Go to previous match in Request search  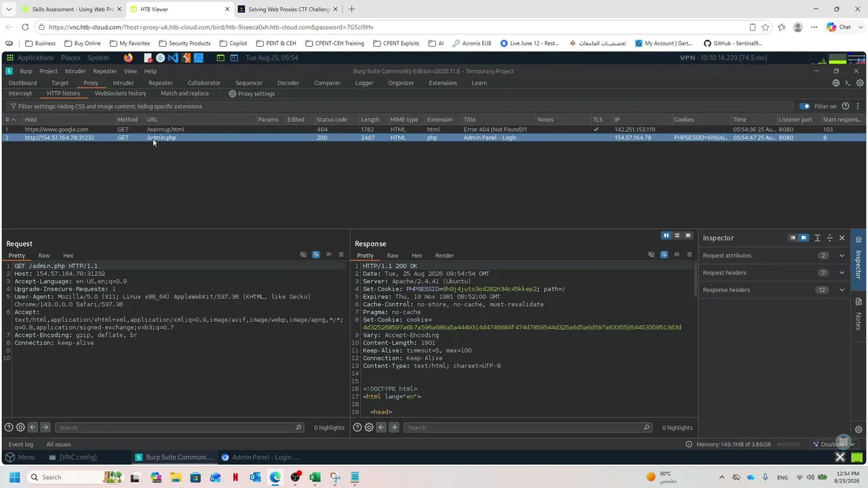point(33,428)
